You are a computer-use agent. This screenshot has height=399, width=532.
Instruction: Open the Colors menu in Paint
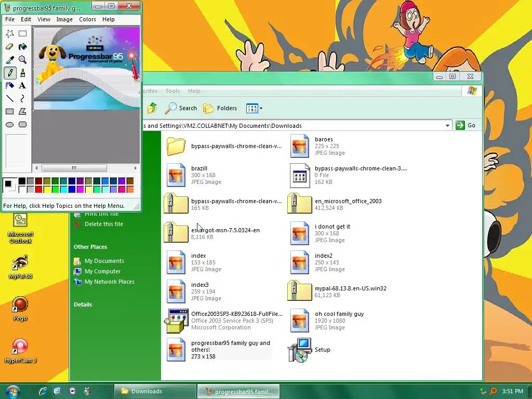coord(87,19)
